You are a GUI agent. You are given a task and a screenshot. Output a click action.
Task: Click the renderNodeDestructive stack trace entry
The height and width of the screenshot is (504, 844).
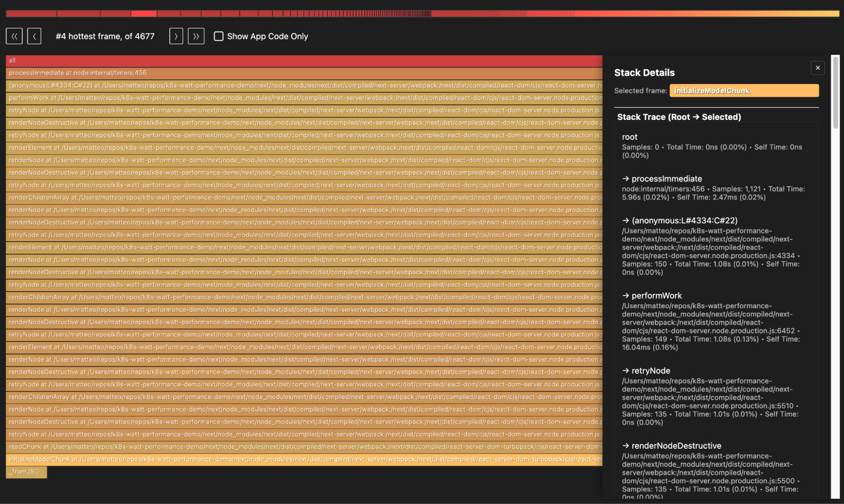(x=676, y=446)
